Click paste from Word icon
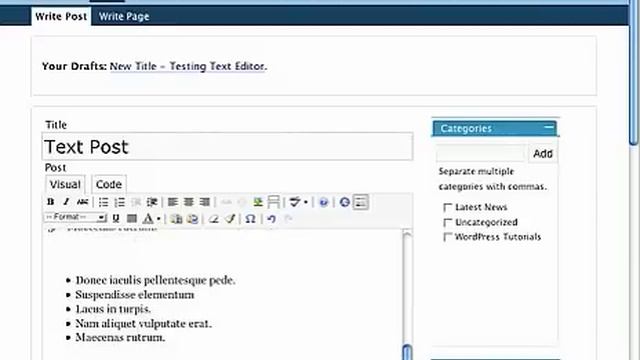Screen dimensions: 640x360 click(x=192, y=219)
